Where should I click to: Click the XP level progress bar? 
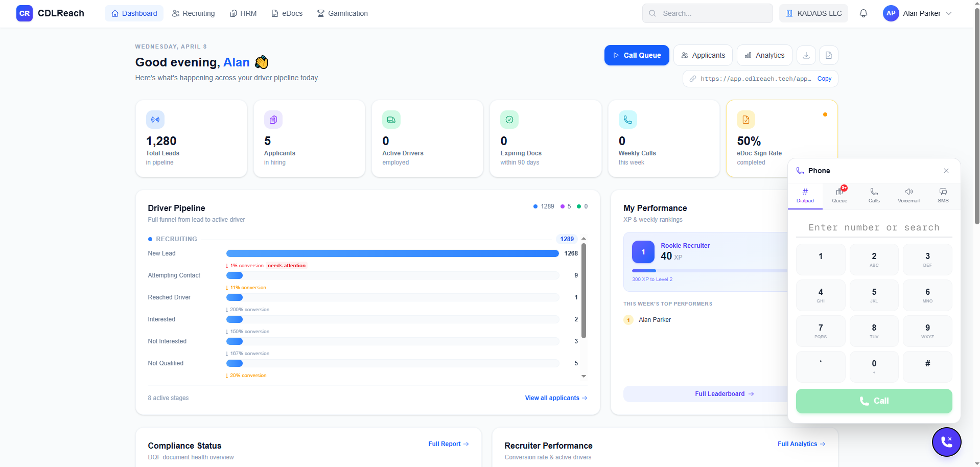pos(710,271)
